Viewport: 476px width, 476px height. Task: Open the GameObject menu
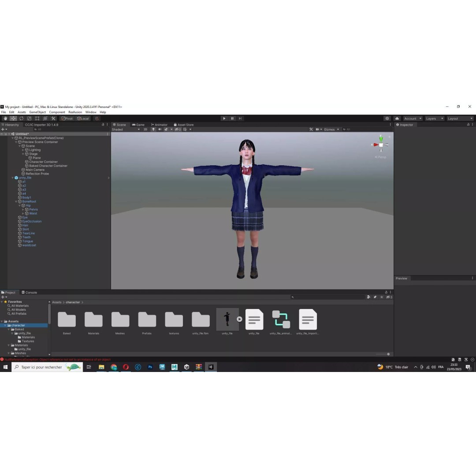[x=37, y=112]
